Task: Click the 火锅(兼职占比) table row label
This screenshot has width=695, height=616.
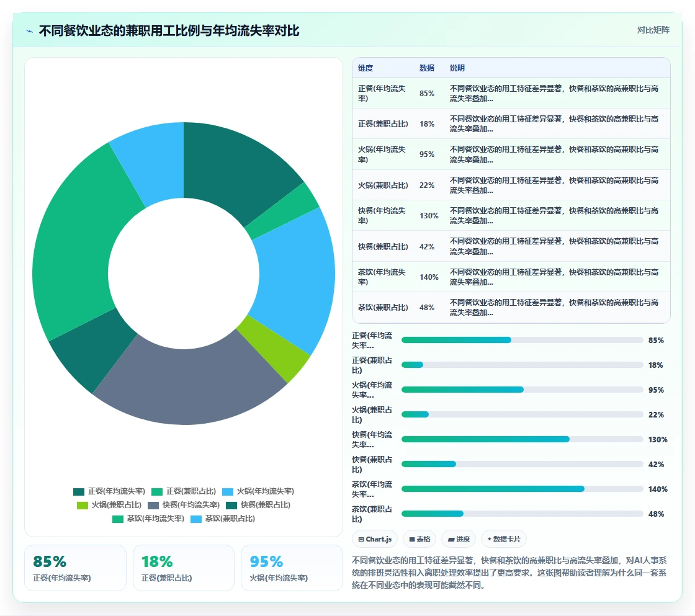Action: pyautogui.click(x=383, y=185)
